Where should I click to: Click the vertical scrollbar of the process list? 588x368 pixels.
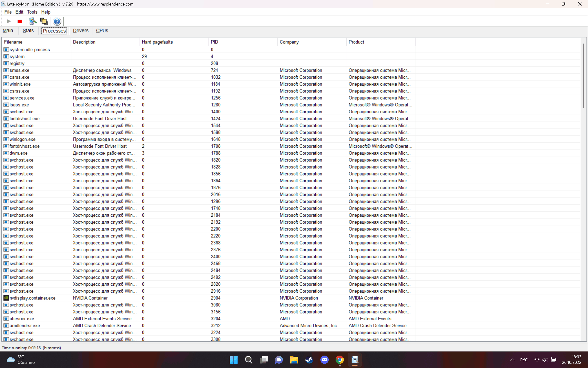(583, 75)
